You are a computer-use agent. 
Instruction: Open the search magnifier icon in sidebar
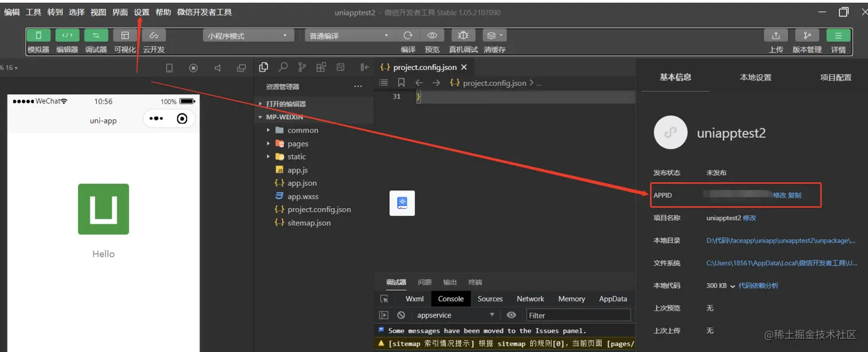(283, 67)
